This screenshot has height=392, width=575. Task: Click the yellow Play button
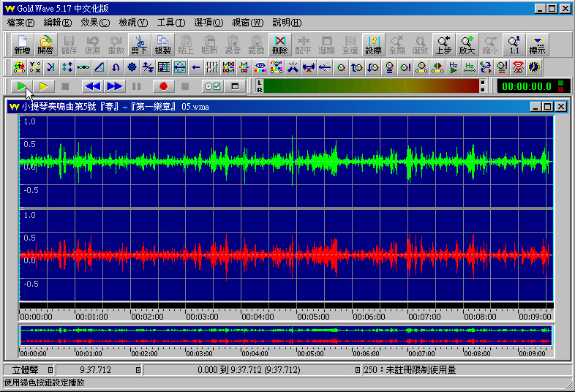pos(44,86)
